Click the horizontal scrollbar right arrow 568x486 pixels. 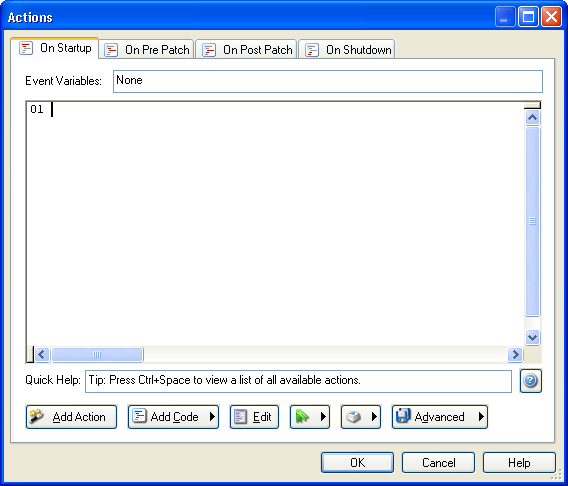pyautogui.click(x=515, y=354)
